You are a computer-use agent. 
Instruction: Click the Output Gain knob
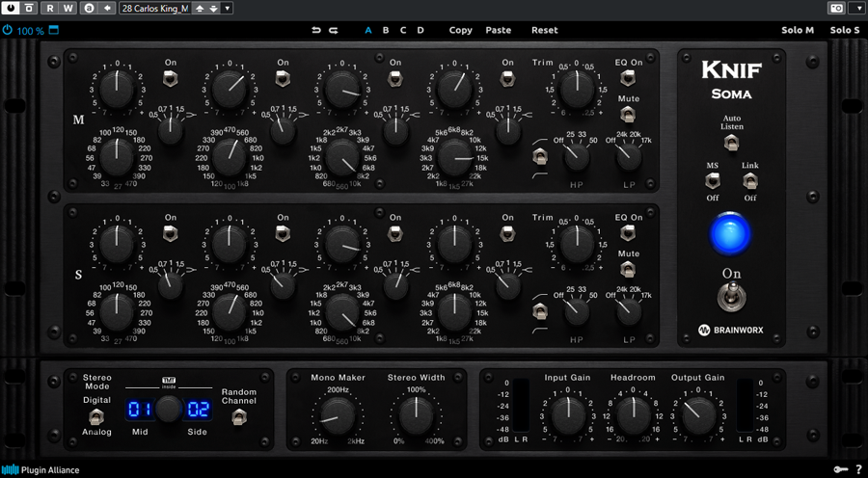(x=698, y=416)
